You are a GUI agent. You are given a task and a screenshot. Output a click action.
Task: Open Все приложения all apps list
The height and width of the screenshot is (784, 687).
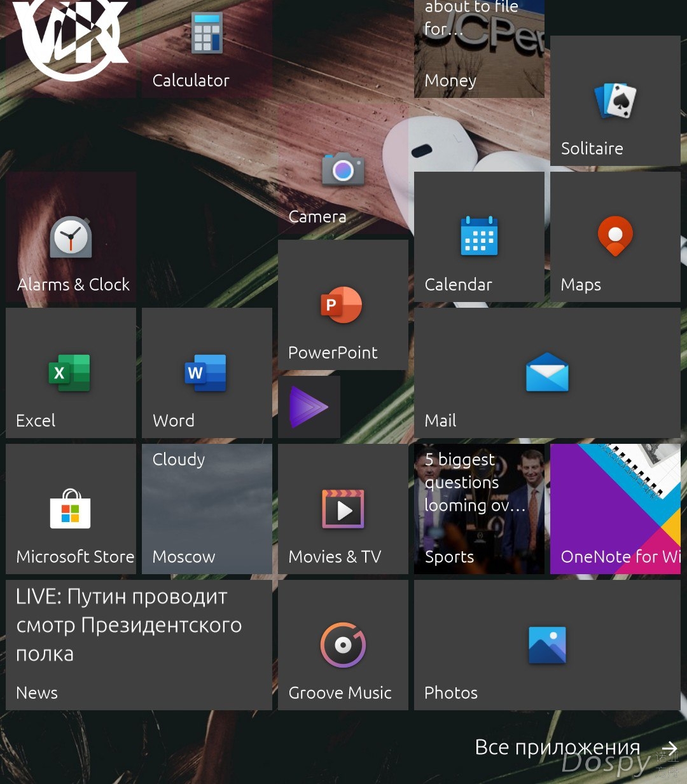tap(557, 748)
